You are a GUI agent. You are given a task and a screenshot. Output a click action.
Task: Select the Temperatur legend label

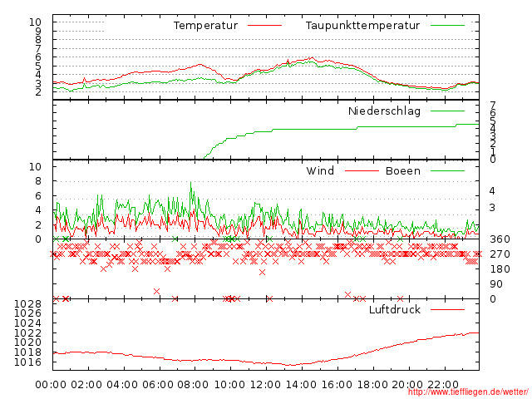click(x=205, y=26)
